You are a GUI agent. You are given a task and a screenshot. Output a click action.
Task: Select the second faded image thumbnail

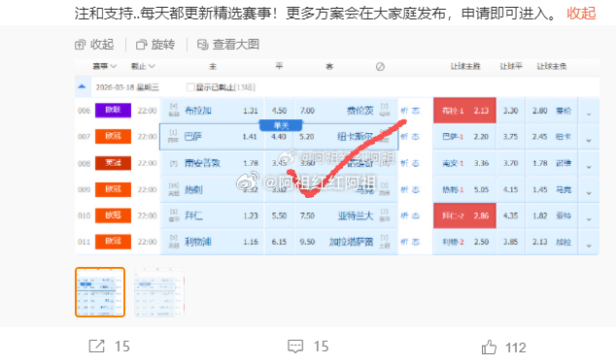click(159, 292)
